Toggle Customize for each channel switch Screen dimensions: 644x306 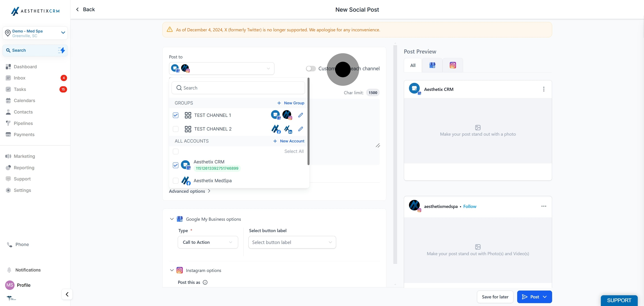point(311,68)
